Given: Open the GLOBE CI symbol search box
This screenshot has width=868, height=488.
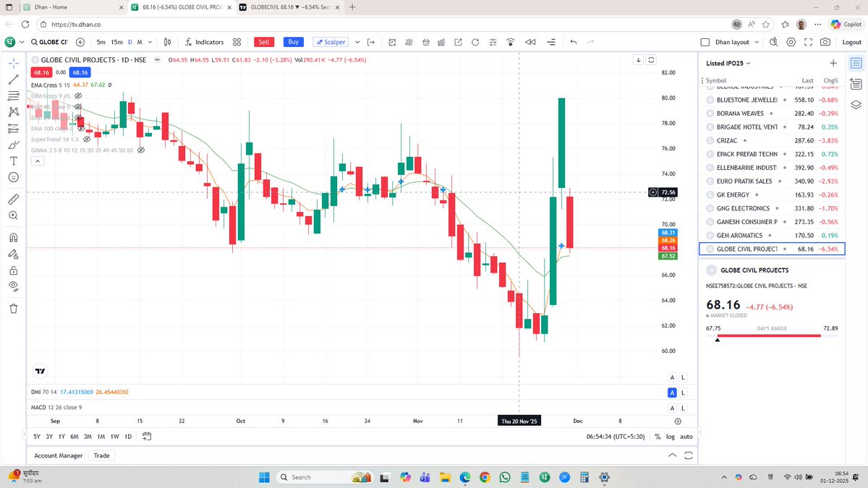Looking at the screenshot, I should coord(48,42).
